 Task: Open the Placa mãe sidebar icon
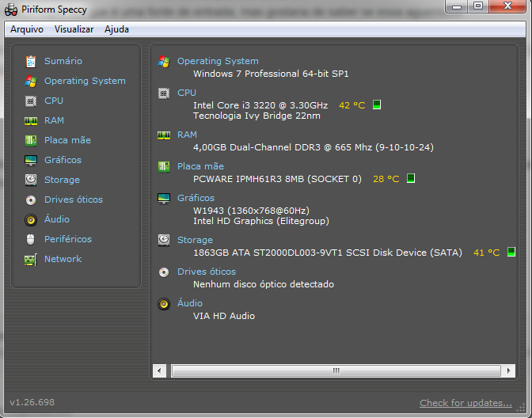[31, 140]
